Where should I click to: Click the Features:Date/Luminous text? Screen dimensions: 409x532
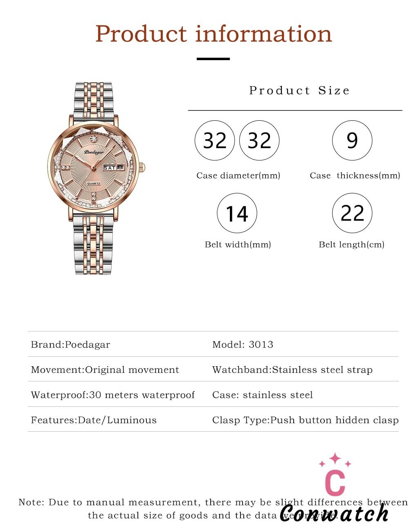[94, 420]
